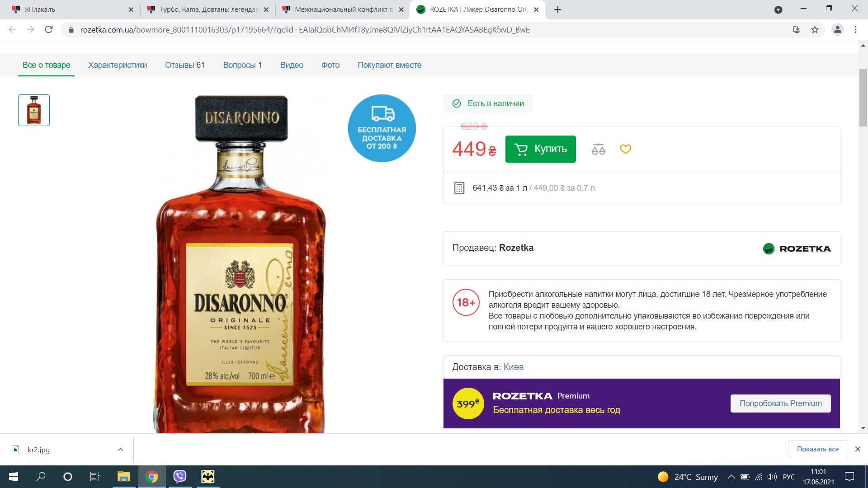Screen dimensions: 868x488
Task: Click the 399₴ Premium price badge
Action: pos(468,404)
